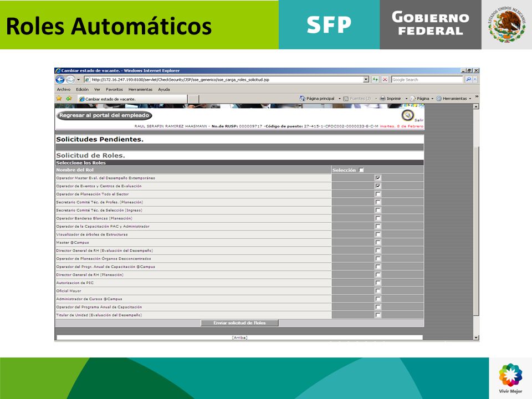Select the Cambiar estado de vacante tab

tap(132, 99)
